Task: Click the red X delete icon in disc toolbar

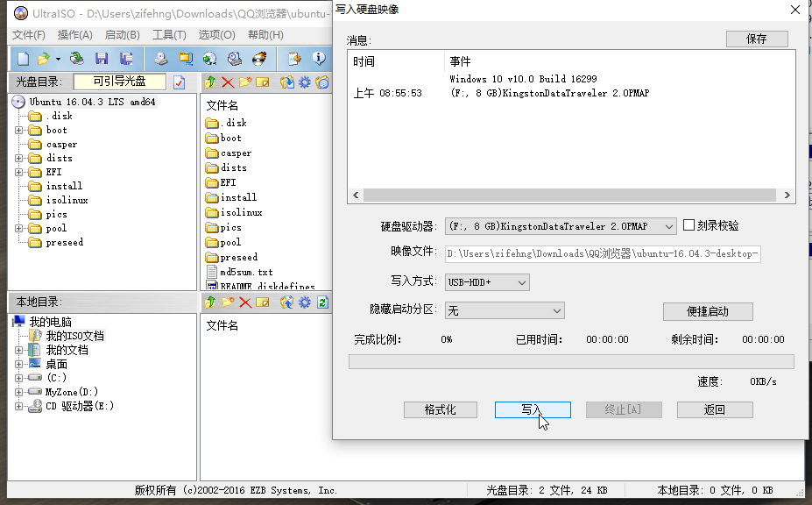Action: tap(228, 82)
